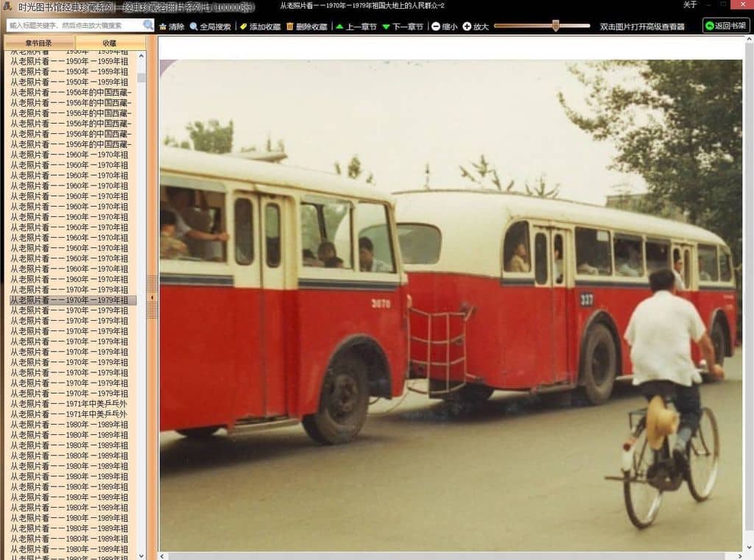Click the chapter list scroll-down arrow

pos(141,555)
